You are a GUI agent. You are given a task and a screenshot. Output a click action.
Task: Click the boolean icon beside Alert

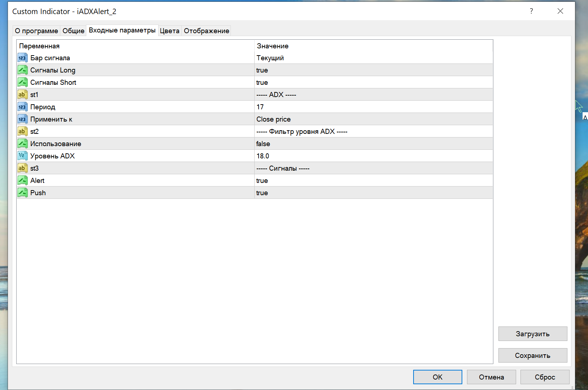click(x=22, y=181)
